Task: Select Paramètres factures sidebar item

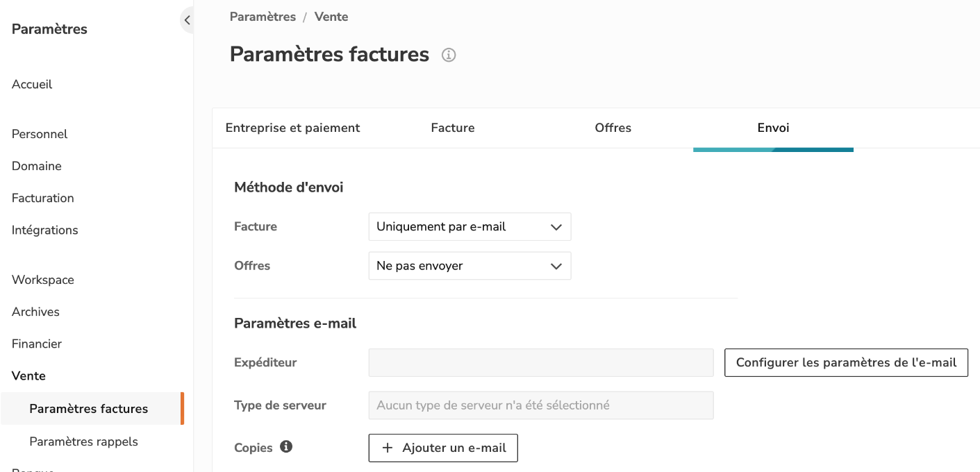Action: coord(91,409)
